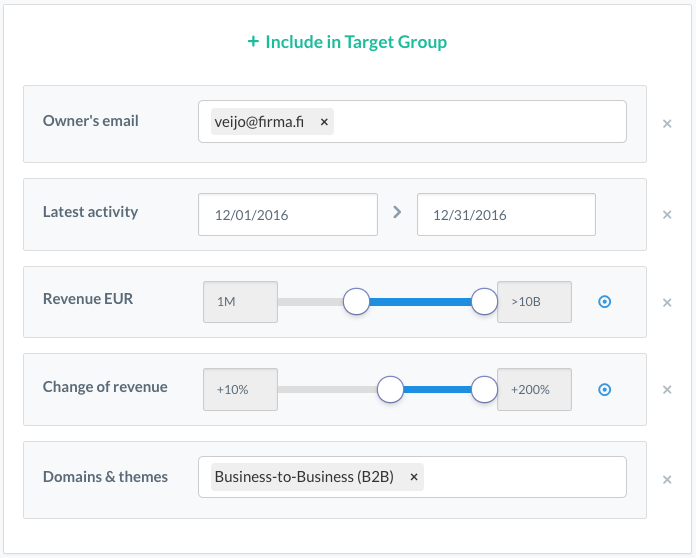The image size is (696, 558).
Task: Click the plus icon beside Include in Target Group
Action: [x=253, y=42]
